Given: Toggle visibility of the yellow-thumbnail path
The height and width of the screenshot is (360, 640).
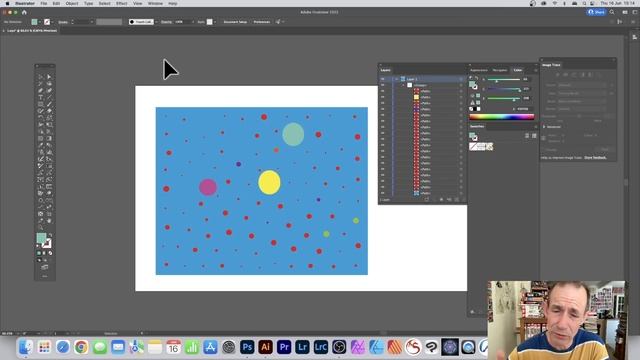Looking at the screenshot, I should (382, 97).
